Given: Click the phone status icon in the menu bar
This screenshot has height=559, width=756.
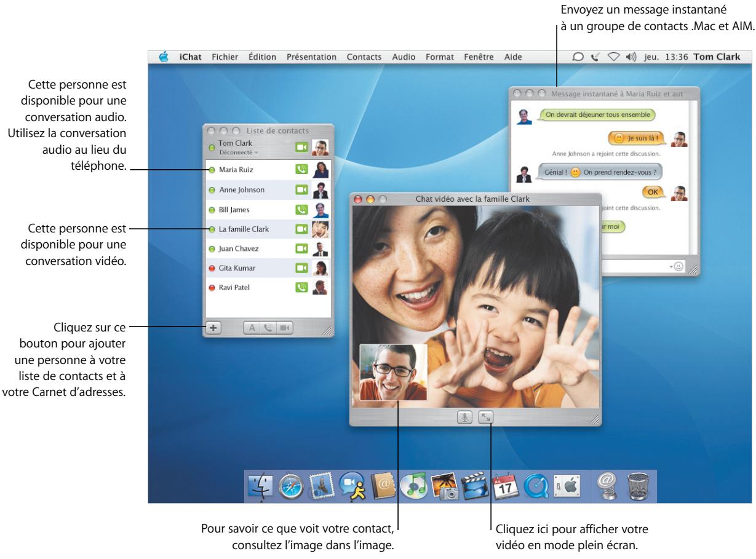Looking at the screenshot, I should (594, 57).
